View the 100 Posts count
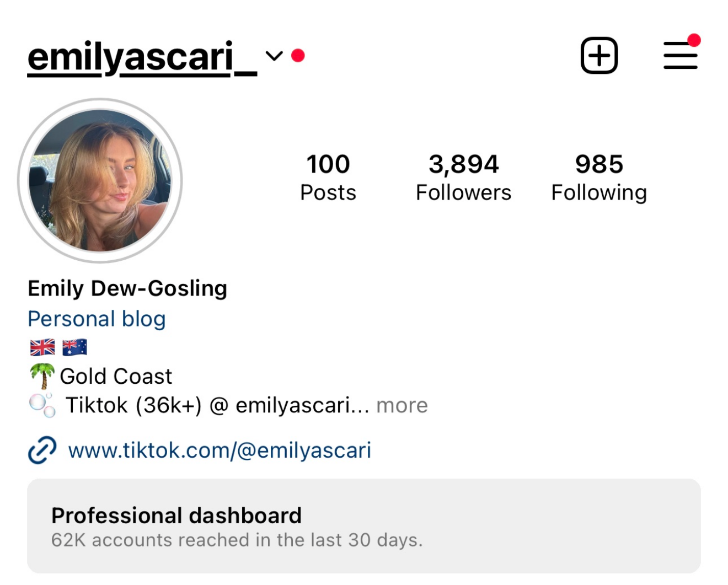 (328, 178)
